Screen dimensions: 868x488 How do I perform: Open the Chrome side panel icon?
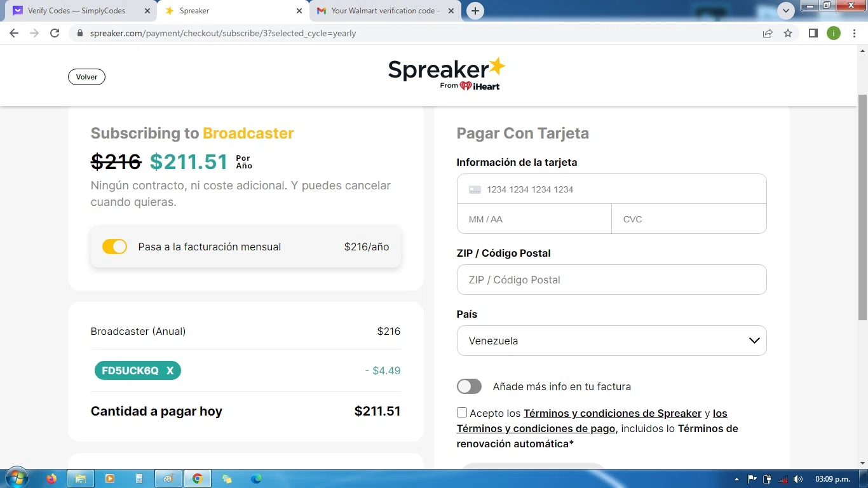pos(813,33)
